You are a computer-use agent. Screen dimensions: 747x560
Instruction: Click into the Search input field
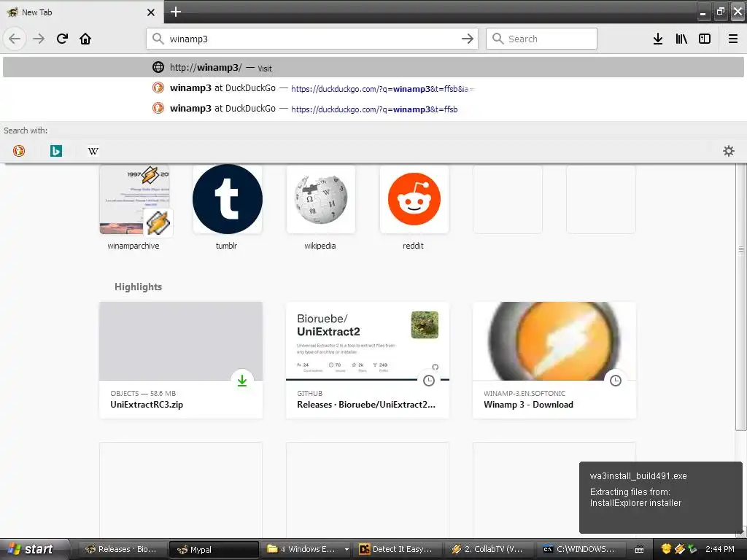541,39
